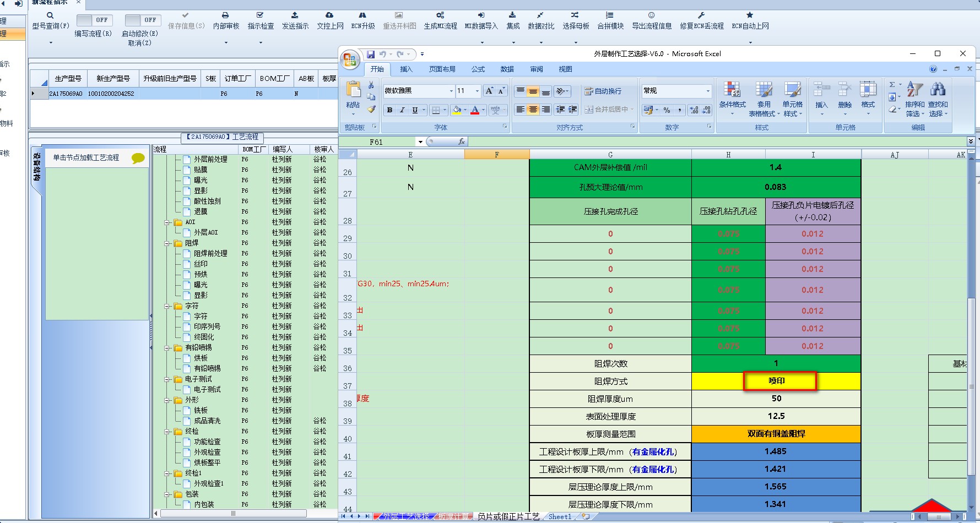Open the 发送指示 upload icon
The width and height of the screenshot is (980, 523).
(x=295, y=15)
